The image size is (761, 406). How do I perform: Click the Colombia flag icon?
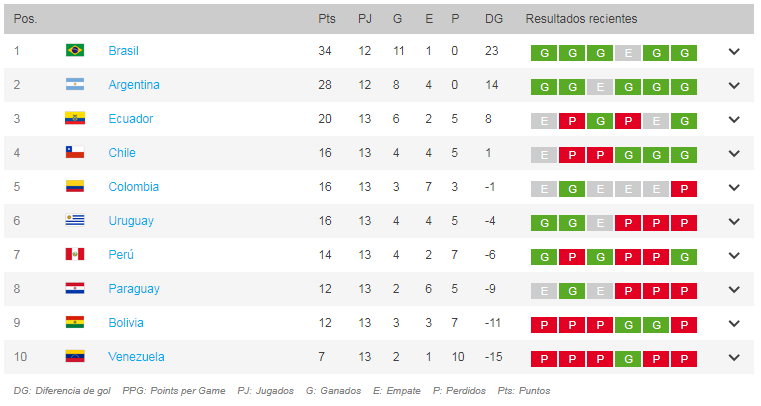click(x=74, y=187)
